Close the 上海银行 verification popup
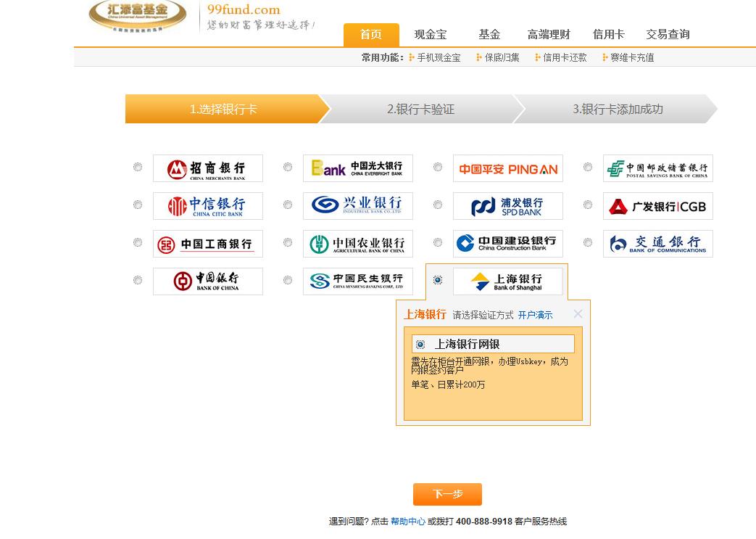The image size is (756, 539). pos(577,314)
